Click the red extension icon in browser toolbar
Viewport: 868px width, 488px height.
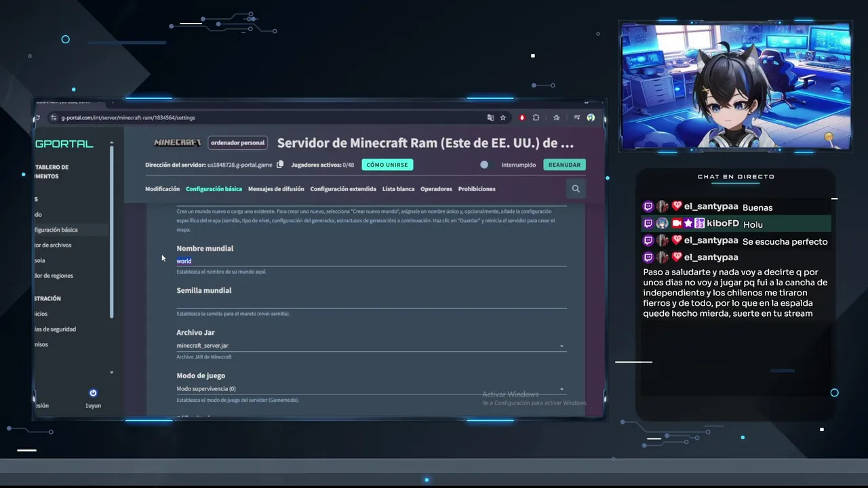(521, 117)
